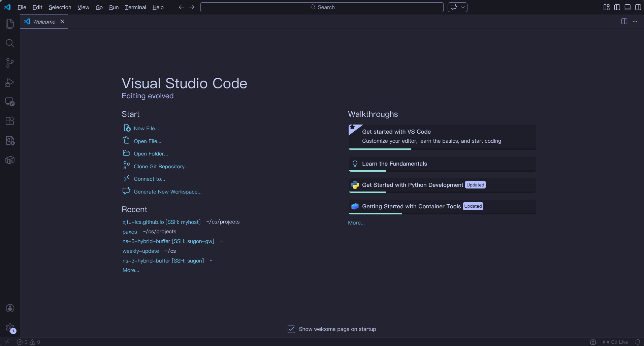
Task: Open the Extensions view
Action: (x=10, y=121)
